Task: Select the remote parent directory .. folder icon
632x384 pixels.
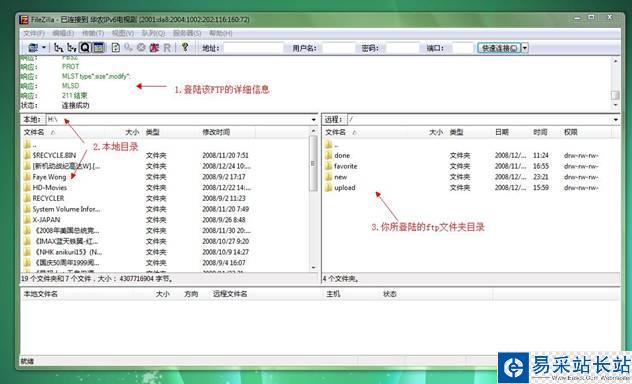Action: pyautogui.click(x=328, y=144)
